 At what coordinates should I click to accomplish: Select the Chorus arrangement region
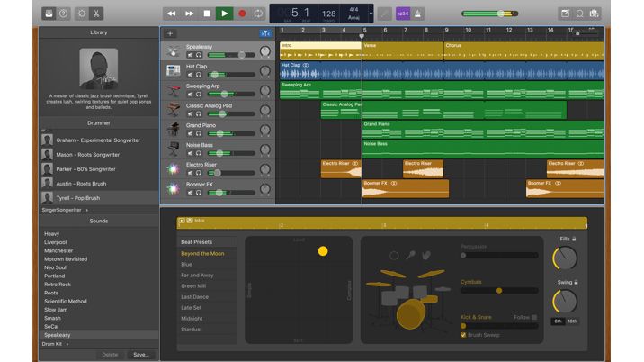[x=523, y=50]
